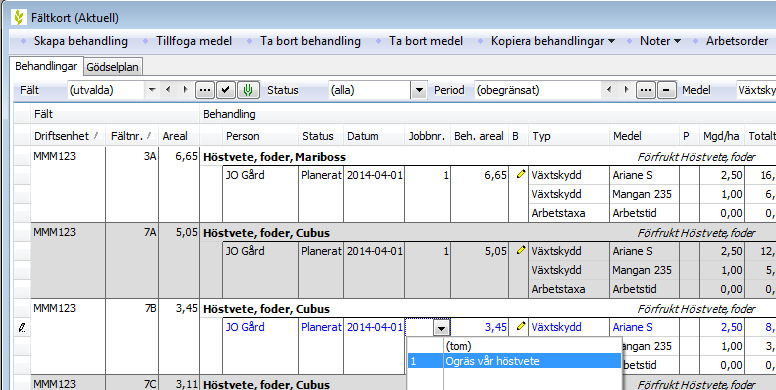The width and height of the screenshot is (776, 390).
Task: Open the Status (alla) dropdown arrow
Action: pos(419,90)
